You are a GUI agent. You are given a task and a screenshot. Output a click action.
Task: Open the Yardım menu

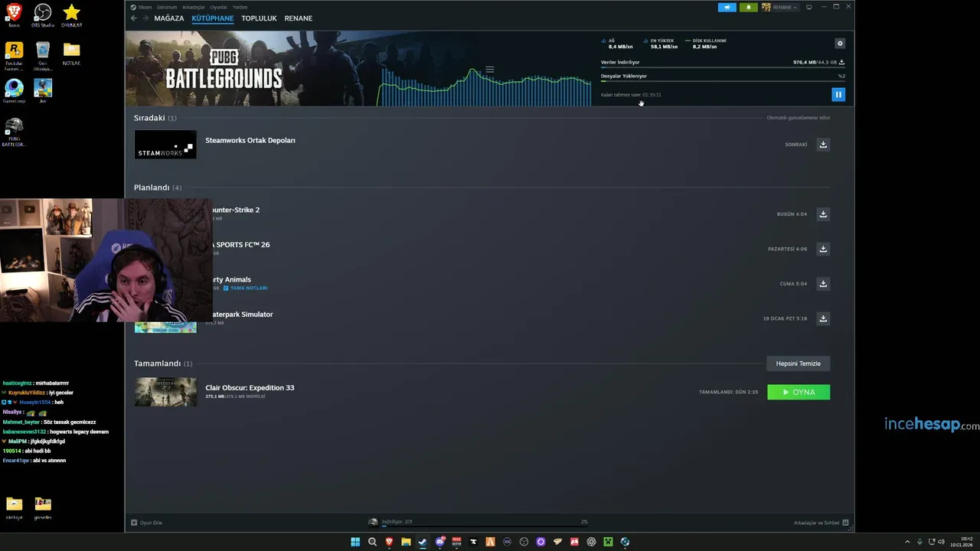240,7
